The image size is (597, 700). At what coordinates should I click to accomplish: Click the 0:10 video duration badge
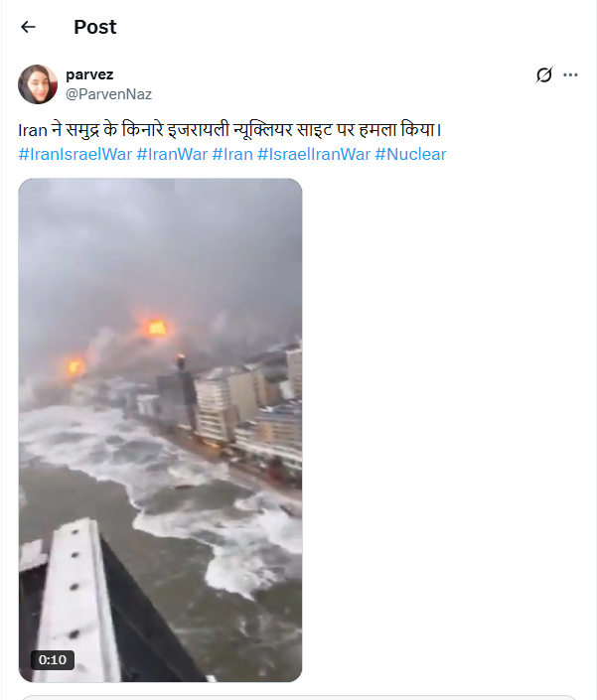[53, 659]
